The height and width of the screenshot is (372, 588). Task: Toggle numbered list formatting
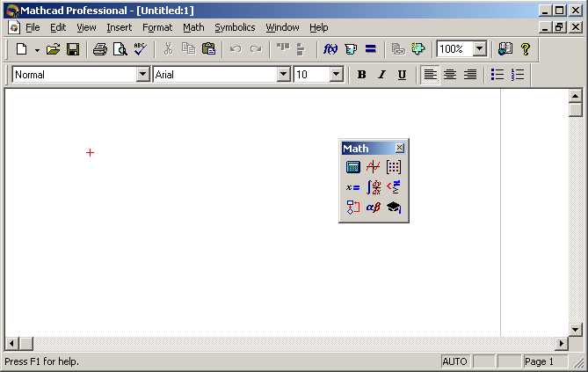coord(518,75)
